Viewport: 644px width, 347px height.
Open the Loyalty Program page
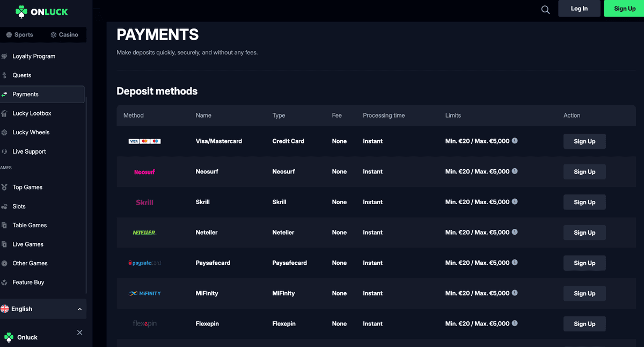coord(33,56)
